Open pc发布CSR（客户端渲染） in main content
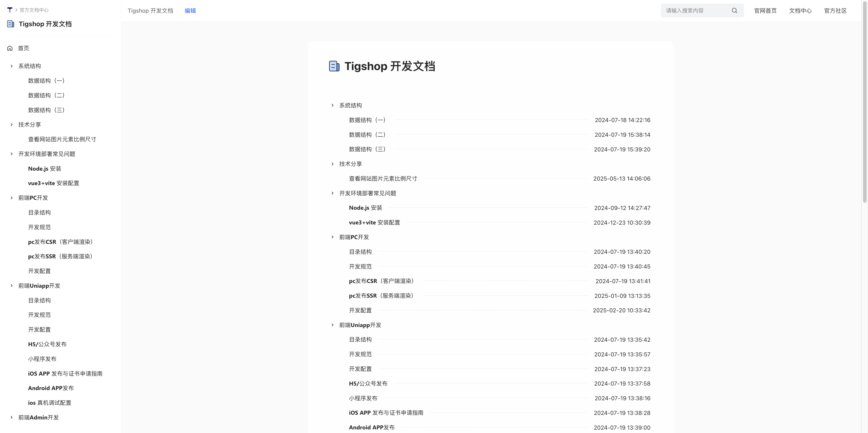868x433 pixels. point(381,281)
